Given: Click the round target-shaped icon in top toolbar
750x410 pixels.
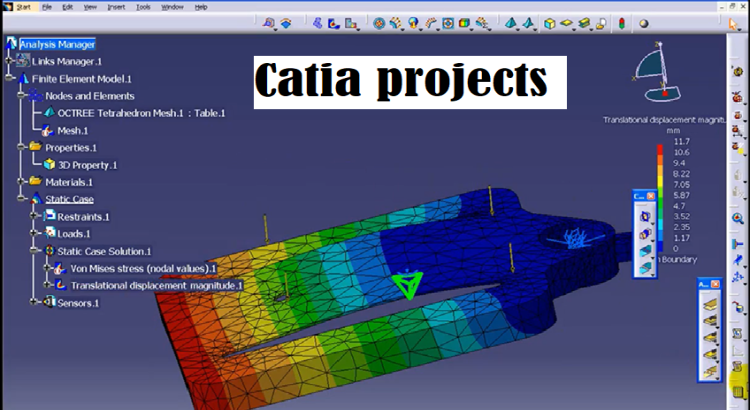Looking at the screenshot, I should click(379, 23).
